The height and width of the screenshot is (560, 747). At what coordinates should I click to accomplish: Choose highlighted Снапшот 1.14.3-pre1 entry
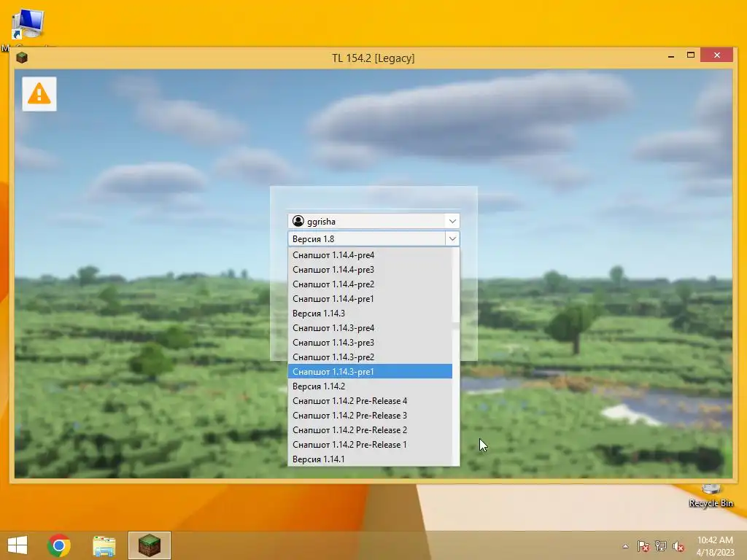(x=370, y=371)
